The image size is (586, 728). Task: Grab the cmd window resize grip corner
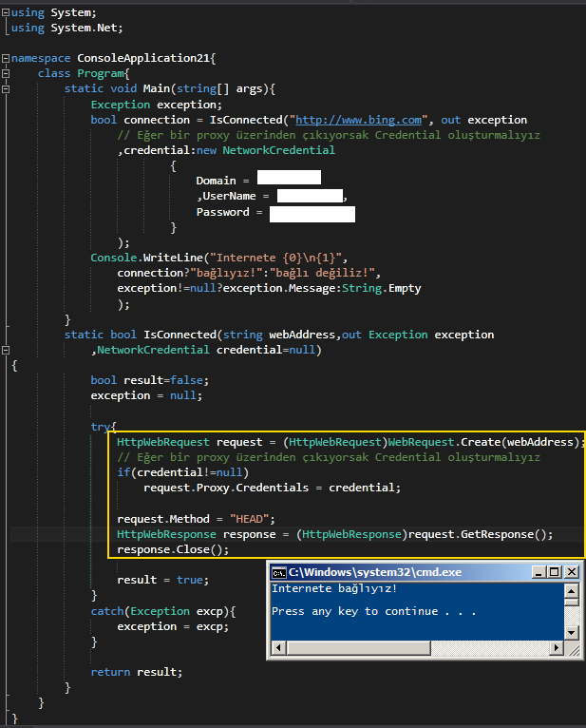[571, 648]
